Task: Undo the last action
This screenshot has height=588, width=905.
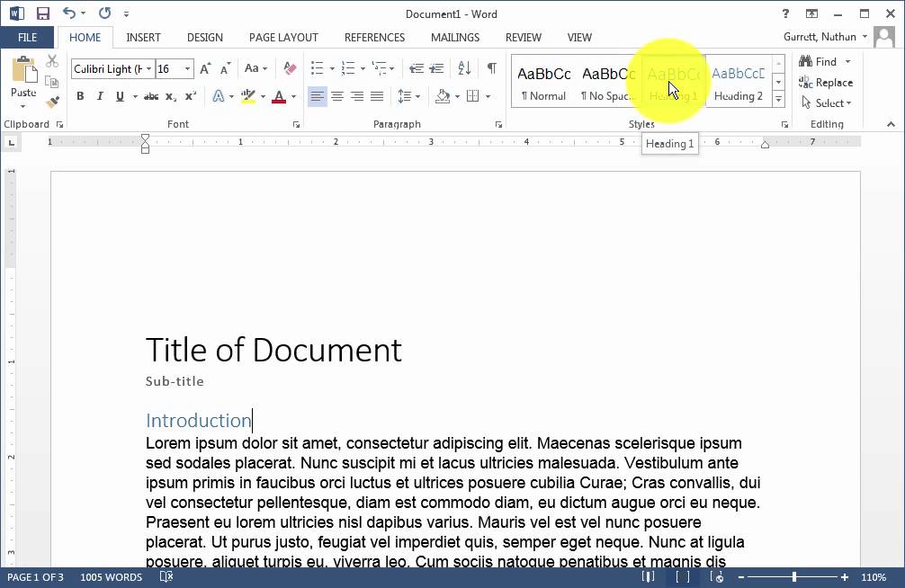Action: [68, 13]
